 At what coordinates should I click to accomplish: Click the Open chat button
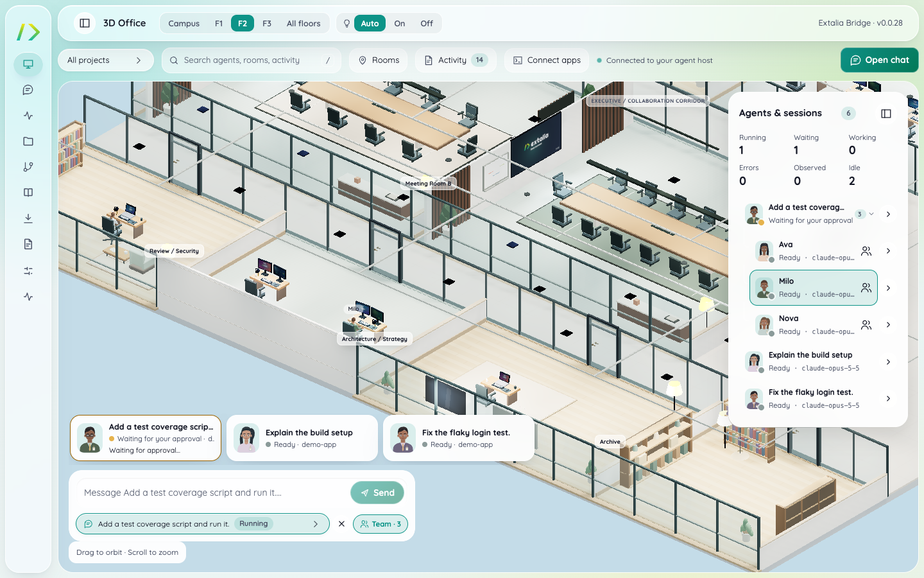tap(879, 60)
